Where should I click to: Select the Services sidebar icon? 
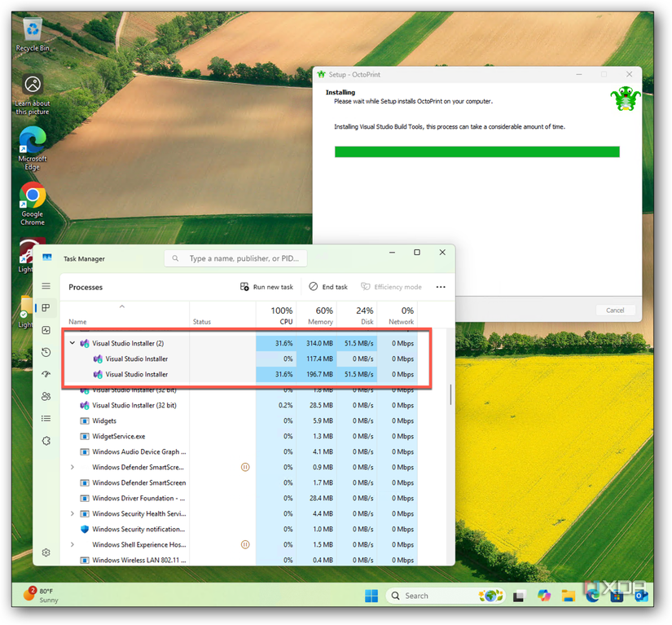coord(46,441)
